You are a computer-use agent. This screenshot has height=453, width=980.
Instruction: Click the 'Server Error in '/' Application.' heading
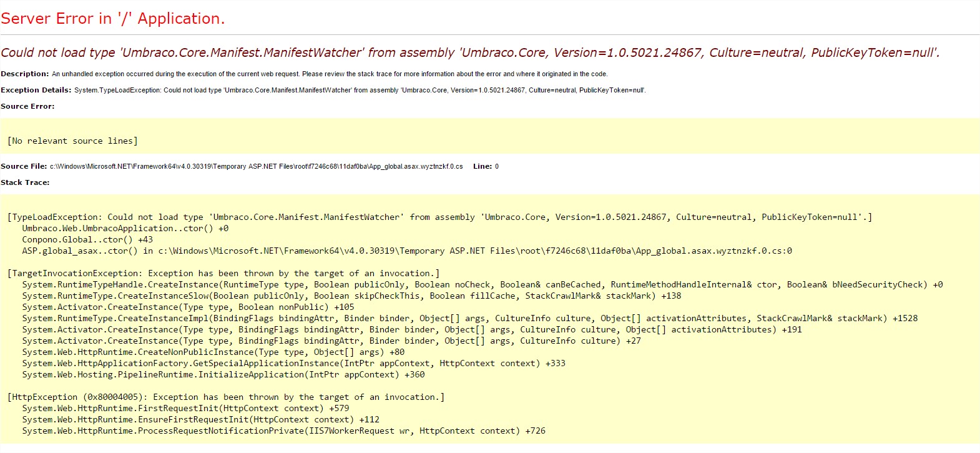click(x=113, y=19)
